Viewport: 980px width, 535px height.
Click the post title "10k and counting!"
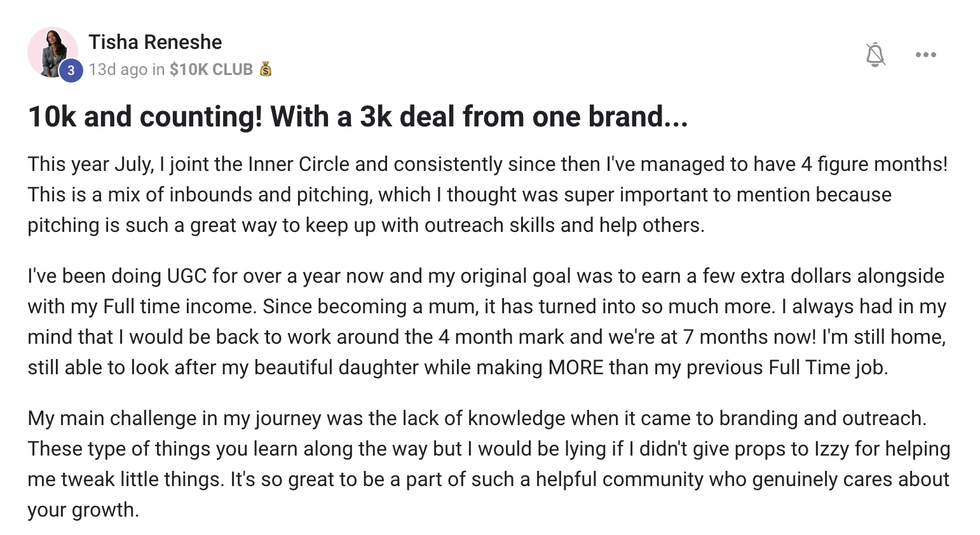(358, 116)
